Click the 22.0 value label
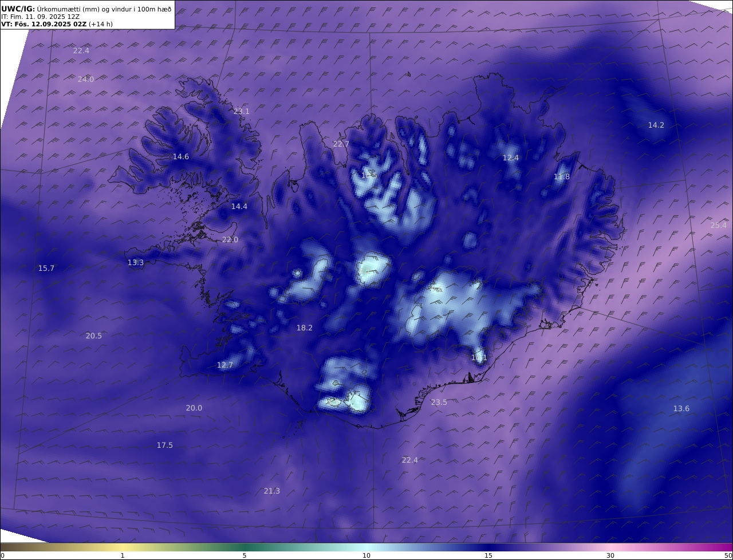Viewport: 733px width, 560px height. 230,239
